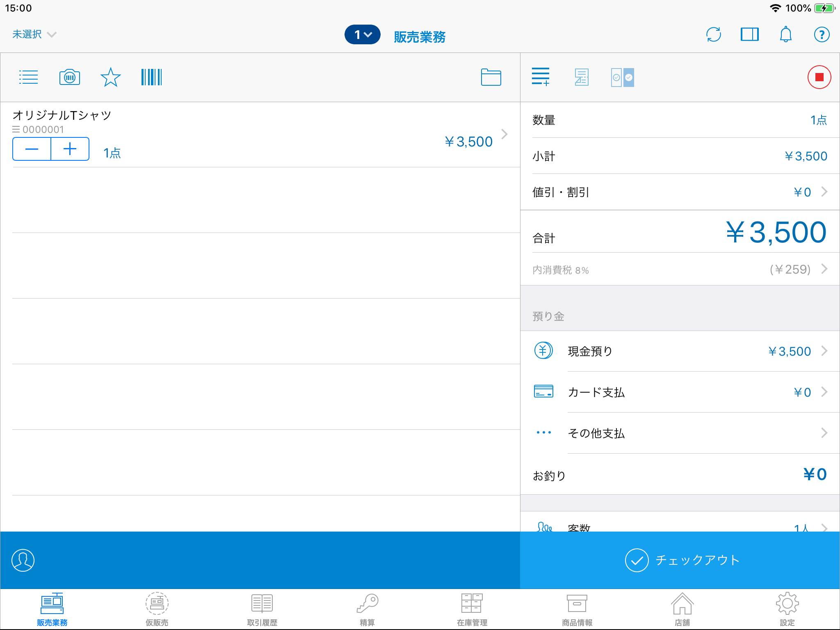Decrease Tシャツ quantity with minus button

(32, 149)
